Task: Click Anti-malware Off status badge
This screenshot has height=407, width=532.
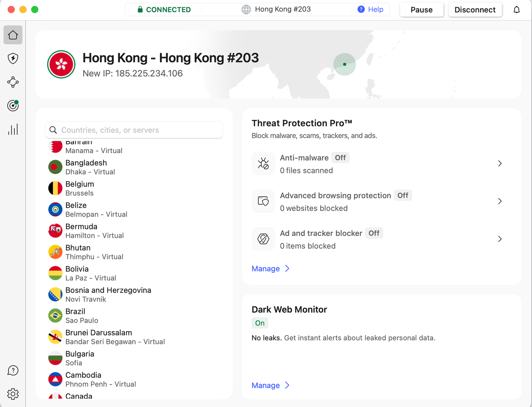Action: (340, 158)
